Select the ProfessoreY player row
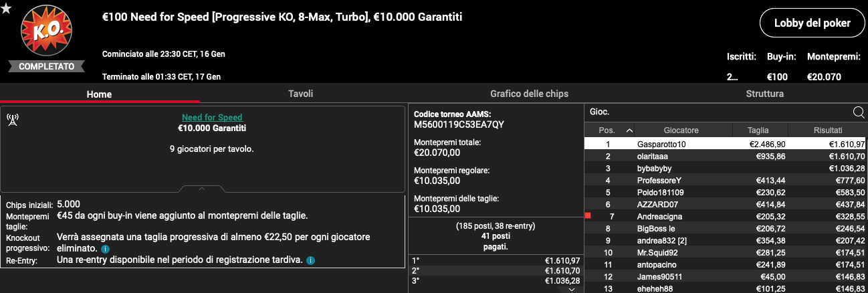Image resolution: width=868 pixels, height=293 pixels. (x=726, y=180)
